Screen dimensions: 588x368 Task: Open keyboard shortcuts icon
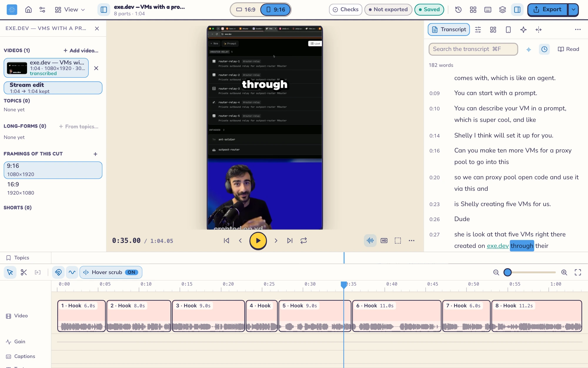point(488,10)
